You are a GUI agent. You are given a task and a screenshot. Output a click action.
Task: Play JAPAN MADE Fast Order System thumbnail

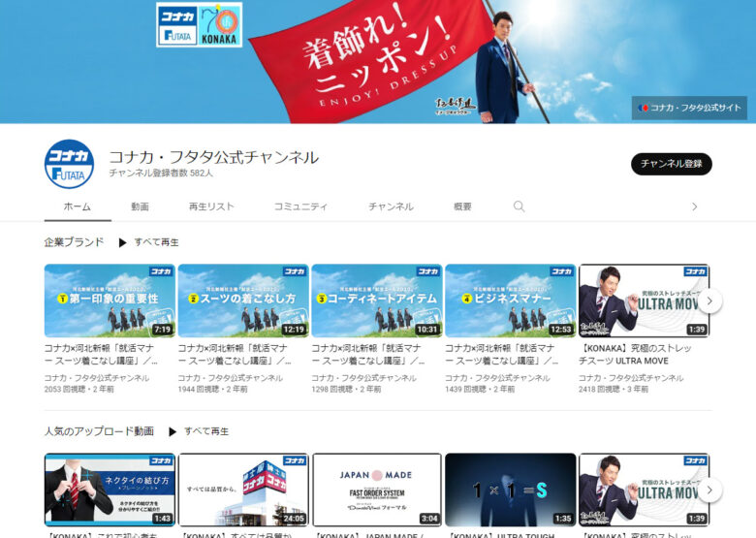(377, 490)
